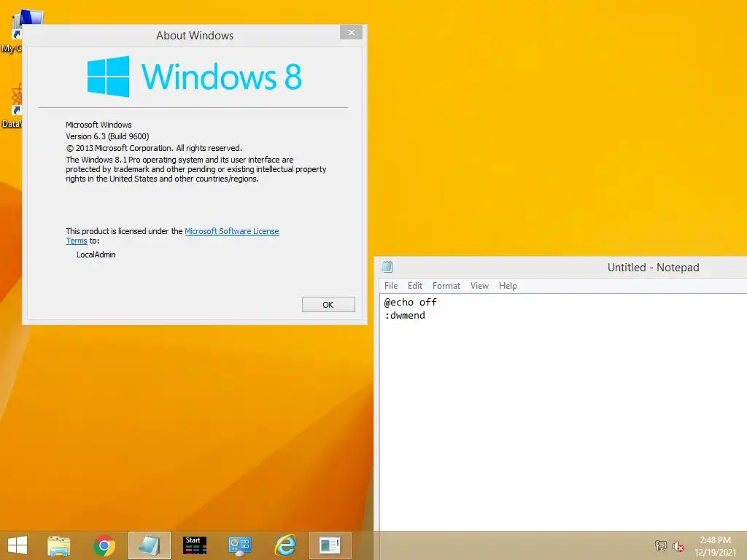
Task: Open File Explorer from the taskbar
Action: [59, 545]
